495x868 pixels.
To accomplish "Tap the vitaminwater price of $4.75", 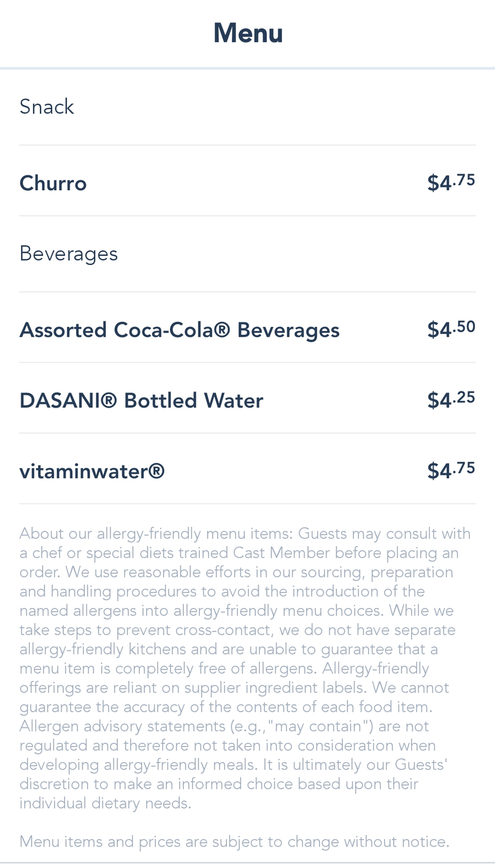I will click(451, 471).
